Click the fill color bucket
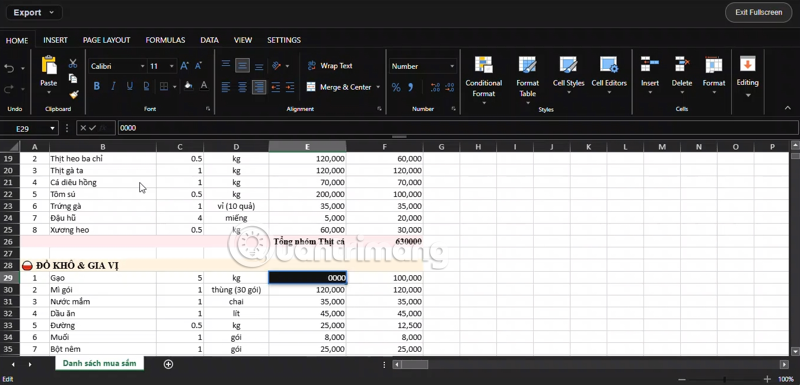 click(188, 86)
